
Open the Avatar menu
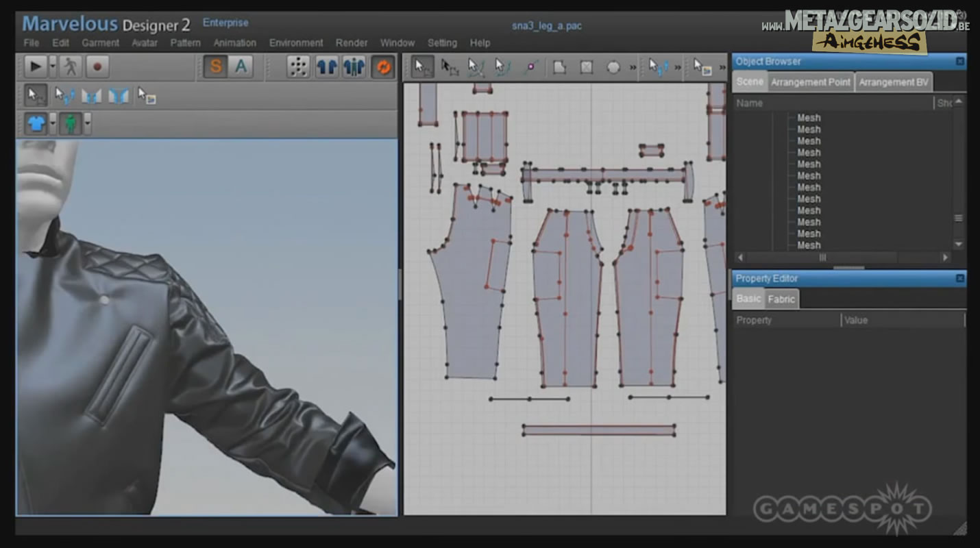[145, 42]
